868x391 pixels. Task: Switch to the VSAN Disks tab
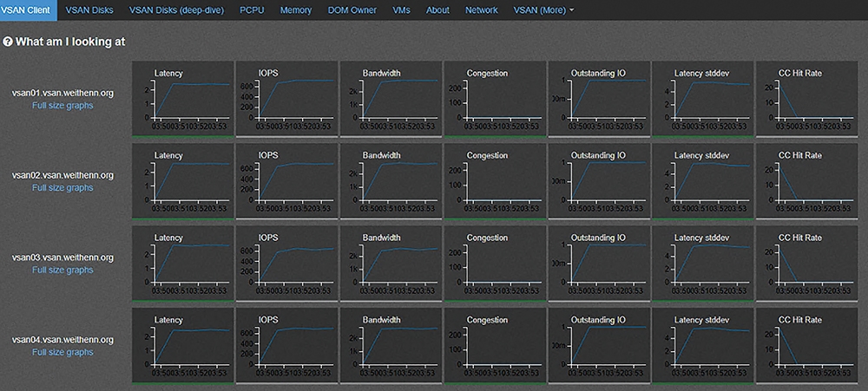click(89, 10)
